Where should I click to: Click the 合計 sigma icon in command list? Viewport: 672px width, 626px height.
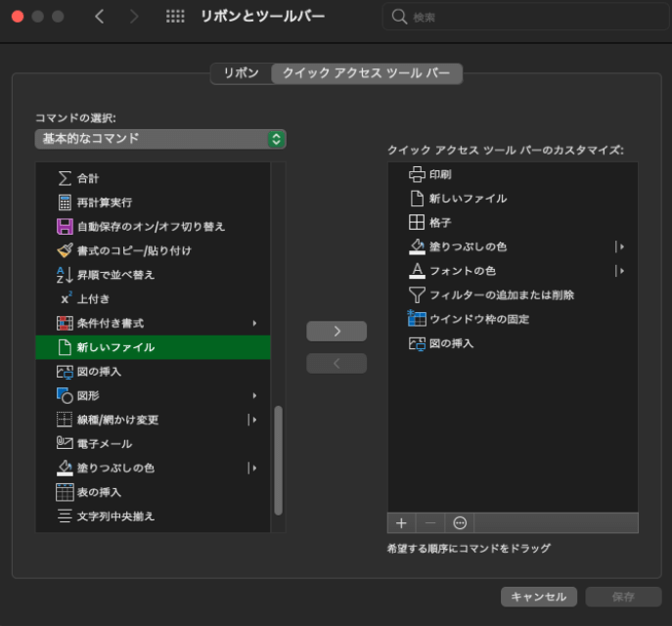(65, 178)
